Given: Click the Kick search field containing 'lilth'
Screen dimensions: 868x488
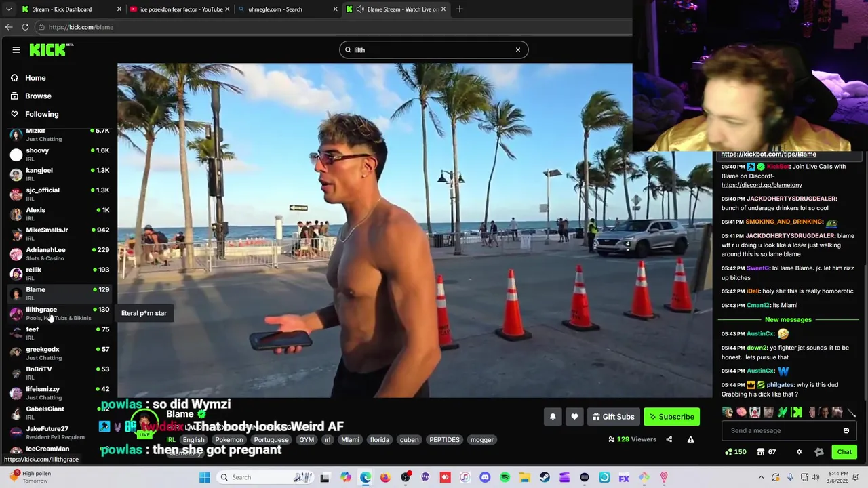Looking at the screenshot, I should pyautogui.click(x=434, y=49).
